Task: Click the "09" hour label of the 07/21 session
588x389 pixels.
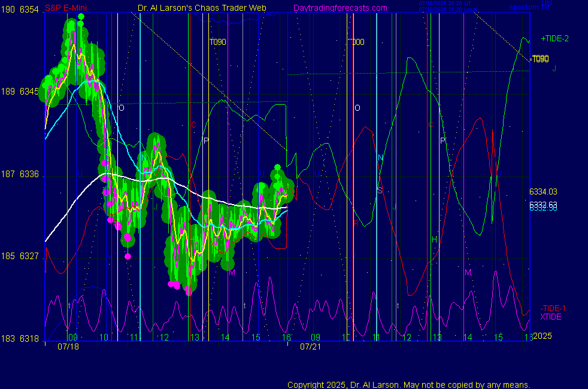Action: click(x=316, y=338)
